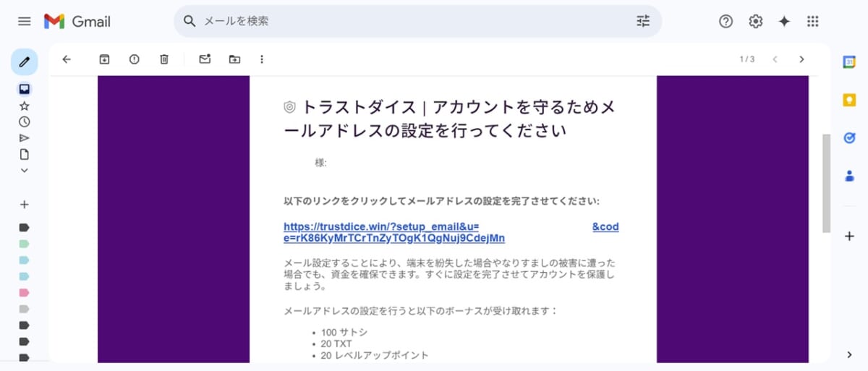The image size is (868, 371).
Task: Open Snoozed clock icon in the sidebar
Action: click(24, 121)
